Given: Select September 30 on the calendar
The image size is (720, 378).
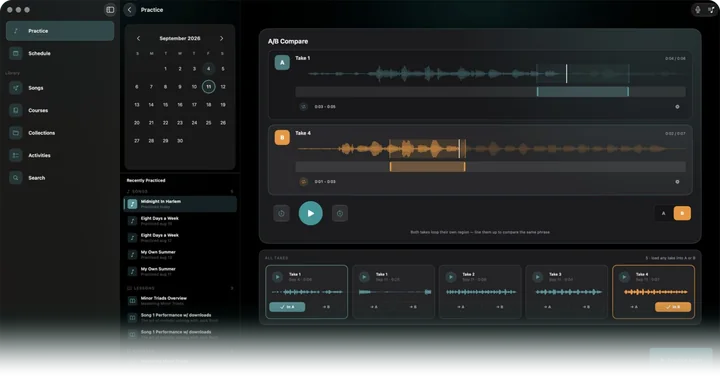Looking at the screenshot, I should pos(180,141).
